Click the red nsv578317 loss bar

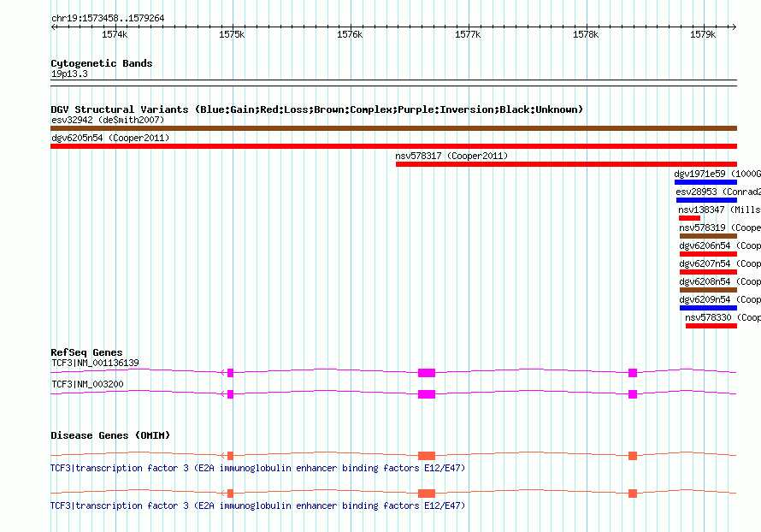[x=566, y=164]
